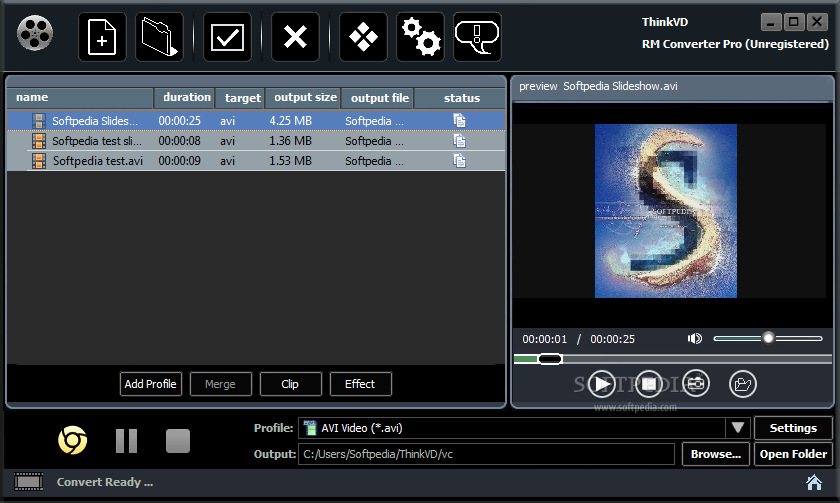Click target avi cell in Softpedia test.avi row
Screen dimensions: 840x503
tap(228, 161)
